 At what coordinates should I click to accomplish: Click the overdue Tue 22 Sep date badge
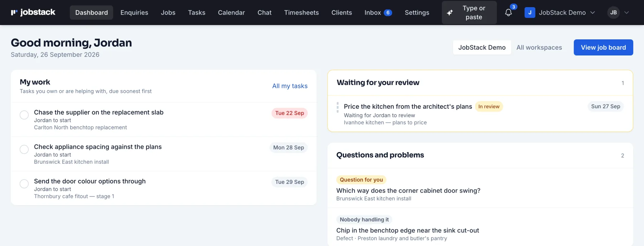(x=289, y=113)
